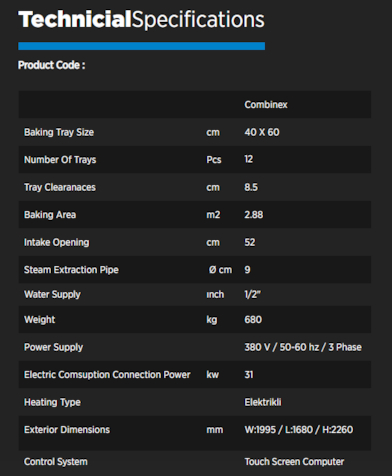
Task: Select the 380 V power supply value
Action: click(303, 347)
